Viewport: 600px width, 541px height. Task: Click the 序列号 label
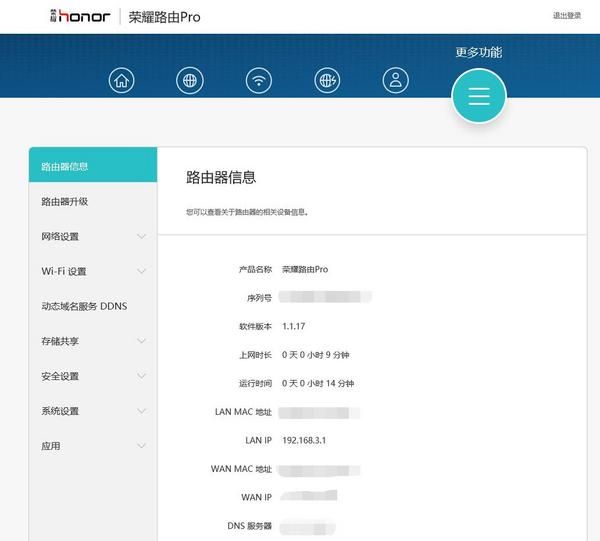pyautogui.click(x=259, y=298)
